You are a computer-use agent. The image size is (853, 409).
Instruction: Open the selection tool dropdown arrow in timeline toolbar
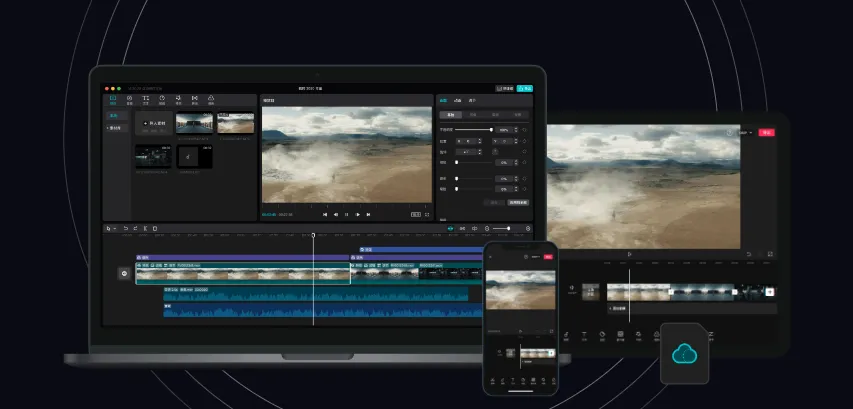[115, 229]
